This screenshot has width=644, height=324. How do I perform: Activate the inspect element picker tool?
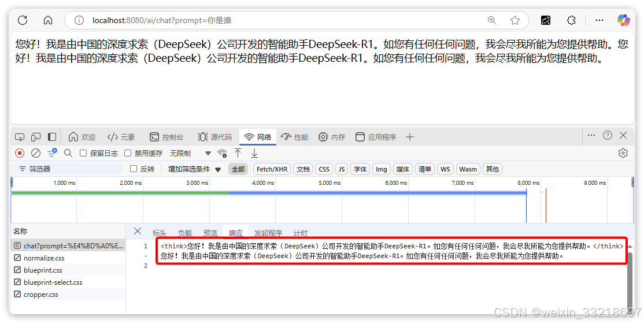(x=19, y=137)
